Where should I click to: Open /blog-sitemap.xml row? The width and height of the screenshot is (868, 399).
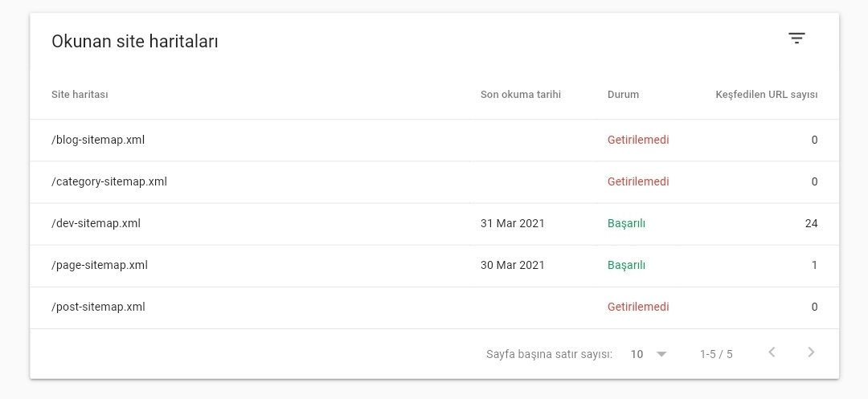[434, 140]
